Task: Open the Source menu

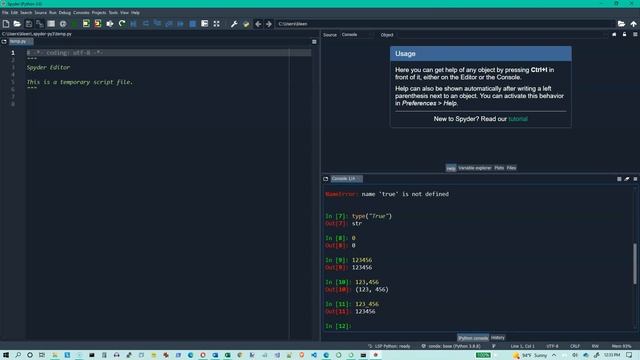Action: [40, 13]
